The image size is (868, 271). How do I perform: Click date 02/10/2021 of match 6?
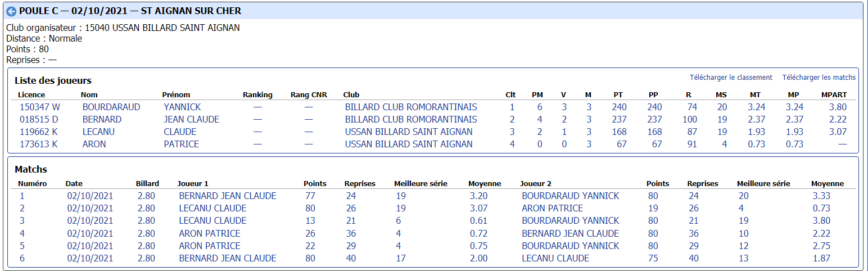click(90, 258)
